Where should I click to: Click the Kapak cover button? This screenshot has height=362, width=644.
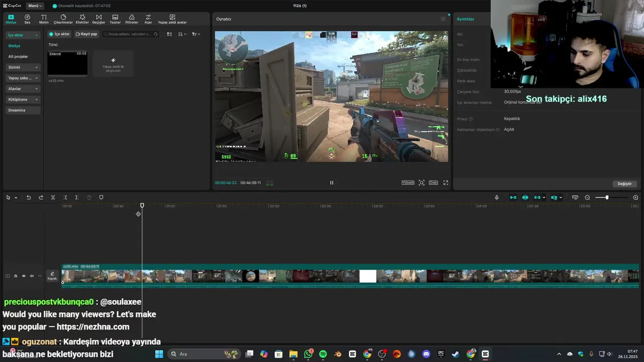coord(52,276)
